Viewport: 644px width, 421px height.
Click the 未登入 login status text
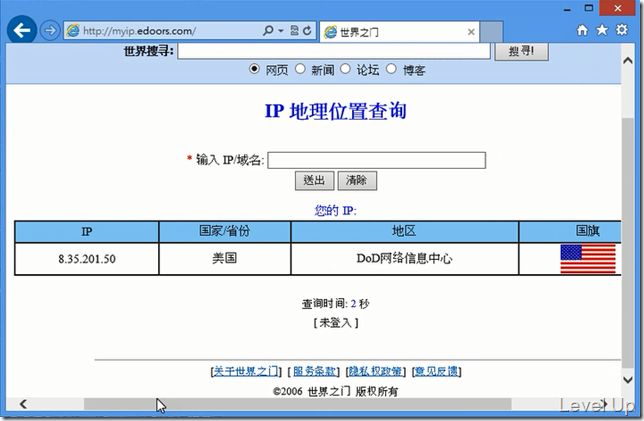click(x=336, y=323)
